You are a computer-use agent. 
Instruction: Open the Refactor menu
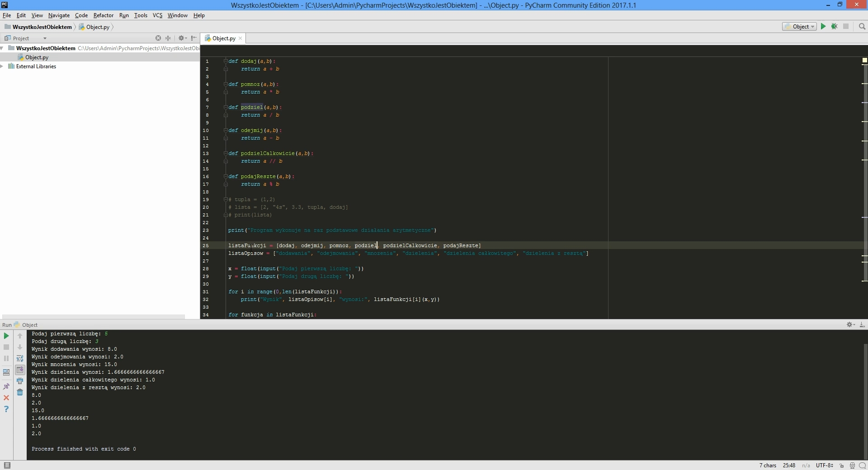click(x=103, y=15)
